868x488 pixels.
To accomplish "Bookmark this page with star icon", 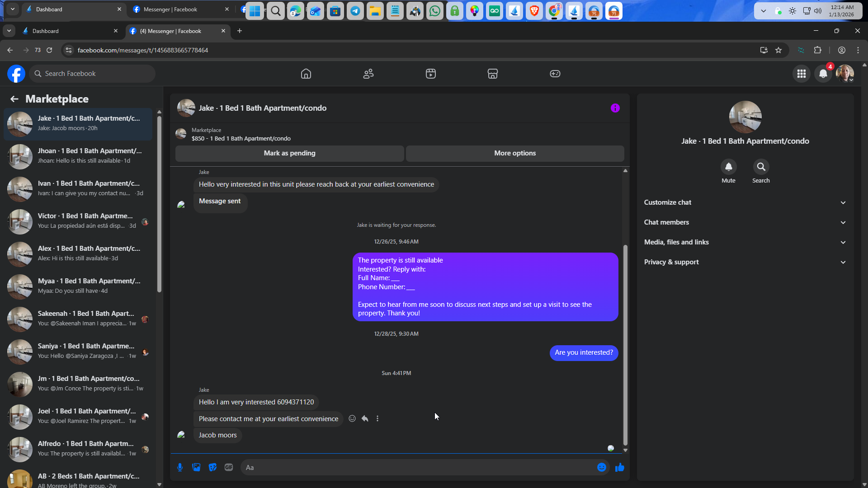I will point(778,50).
